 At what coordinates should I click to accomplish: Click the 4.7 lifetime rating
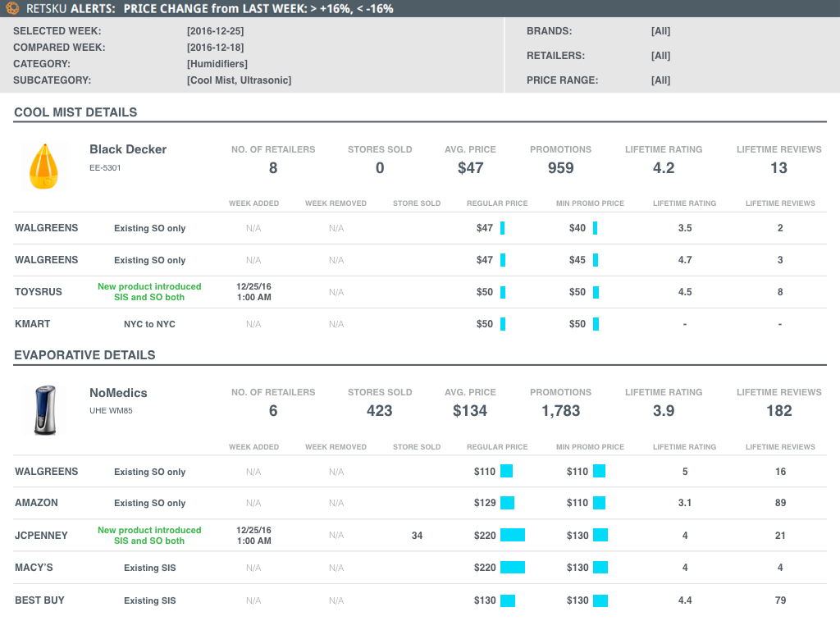tap(685, 260)
